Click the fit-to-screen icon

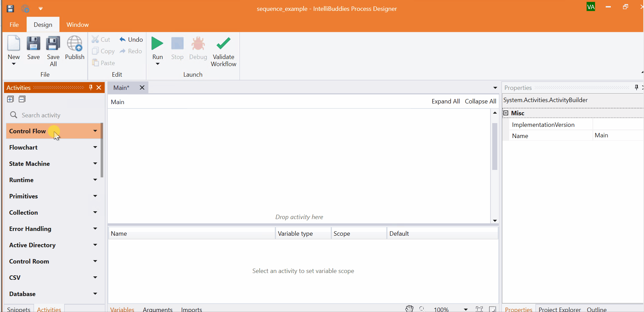479,309
